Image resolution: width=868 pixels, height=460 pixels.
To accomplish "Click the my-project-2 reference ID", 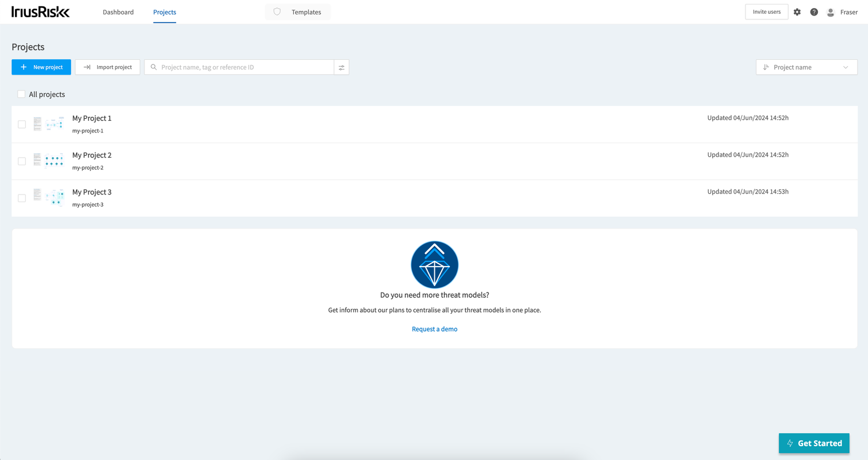I will 88,168.
